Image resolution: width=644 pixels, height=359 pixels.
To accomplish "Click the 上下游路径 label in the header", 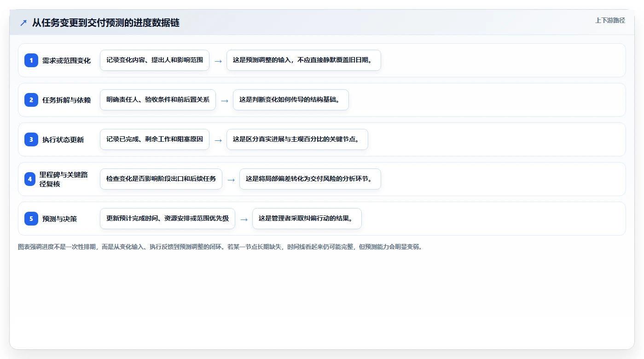I will point(610,20).
